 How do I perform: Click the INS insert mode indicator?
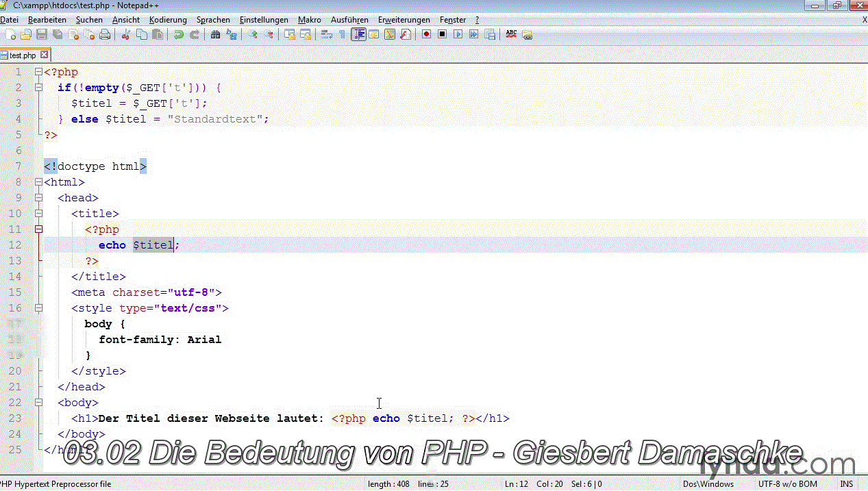(847, 484)
